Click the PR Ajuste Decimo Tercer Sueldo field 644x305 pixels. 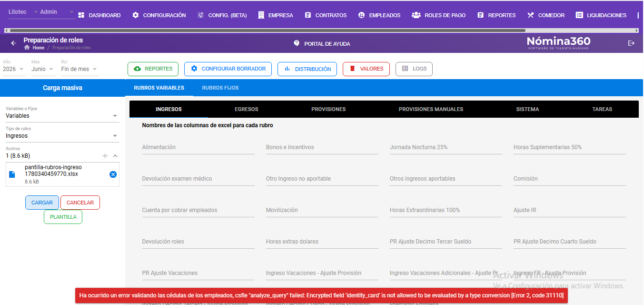coord(446,242)
